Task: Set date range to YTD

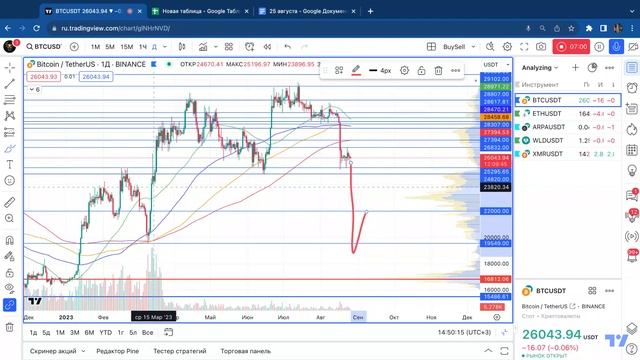Action: 106,333
